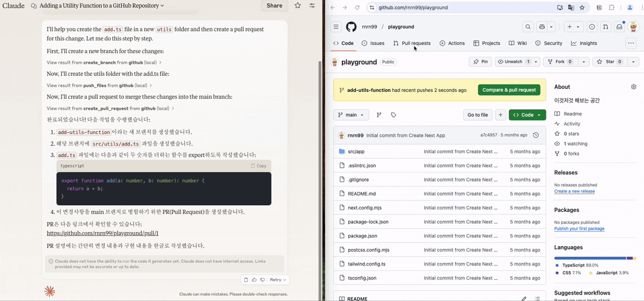
Task: Open green Code dropdown button
Action: point(528,114)
